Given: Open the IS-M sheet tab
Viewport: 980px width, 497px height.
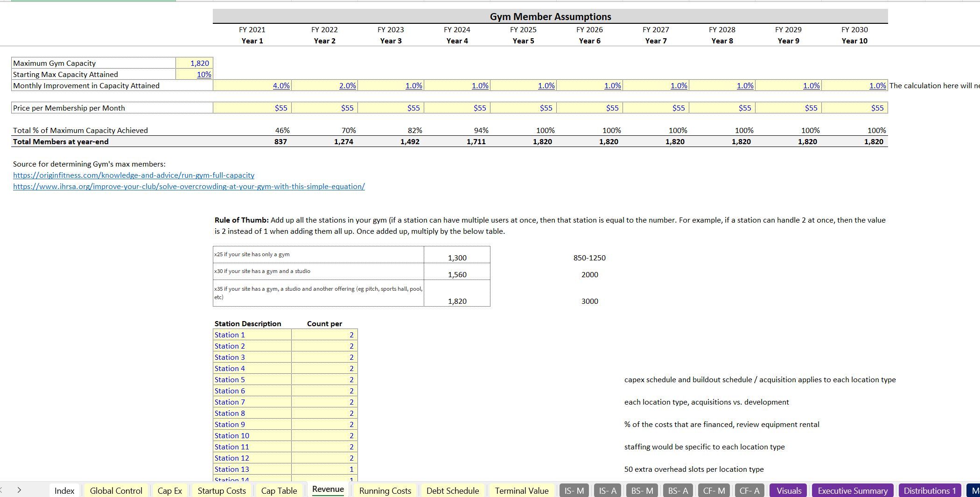Looking at the screenshot, I should (574, 490).
